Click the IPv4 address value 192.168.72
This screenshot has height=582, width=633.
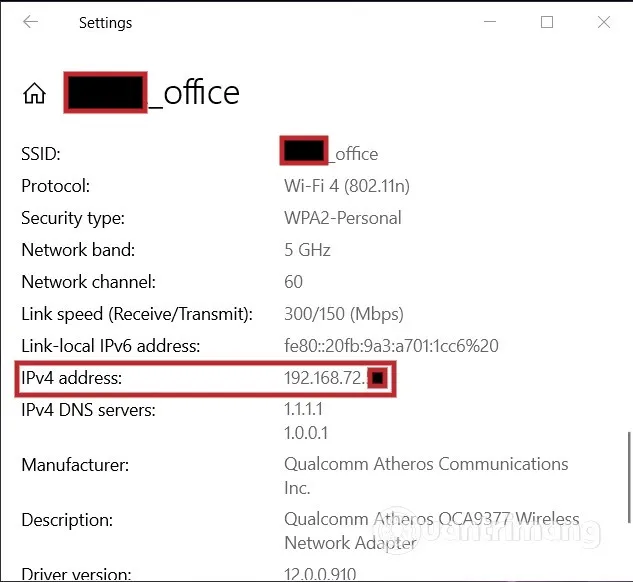pos(326,378)
